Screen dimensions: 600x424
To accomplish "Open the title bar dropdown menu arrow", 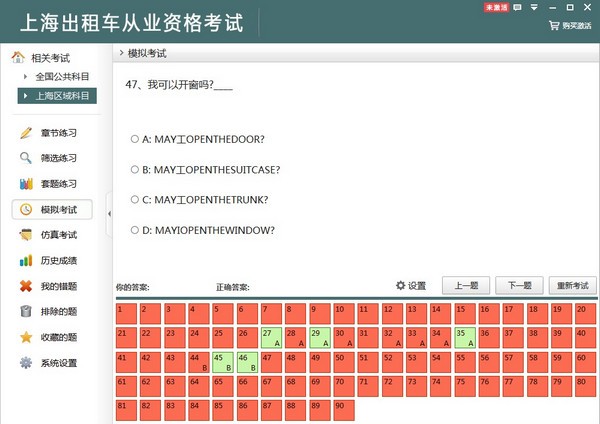I will point(535,7).
